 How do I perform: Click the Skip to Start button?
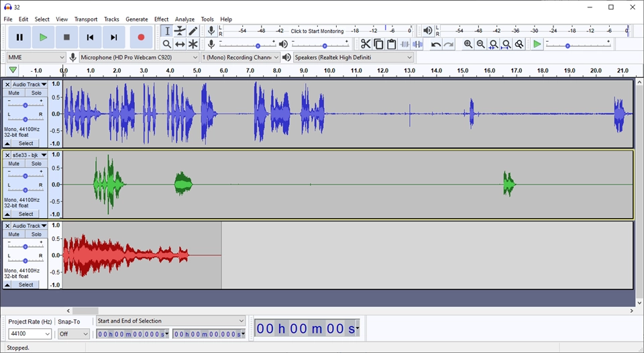90,38
